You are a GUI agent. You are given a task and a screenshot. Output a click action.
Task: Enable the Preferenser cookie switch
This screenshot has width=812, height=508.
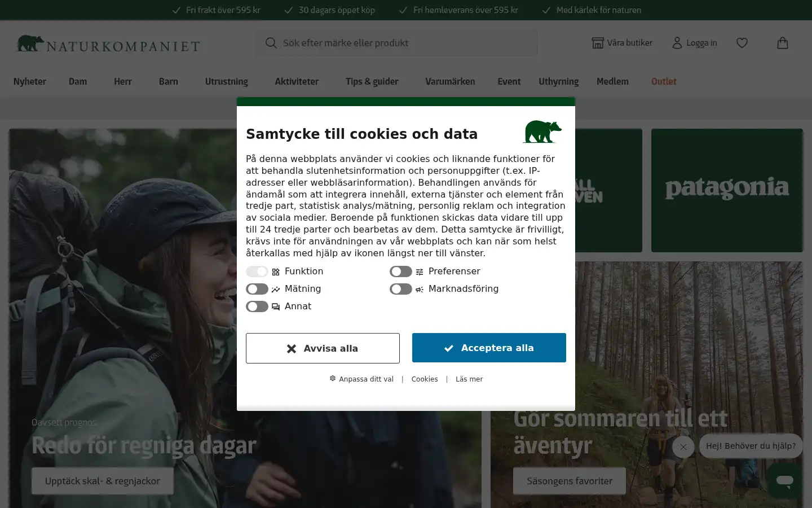401,271
